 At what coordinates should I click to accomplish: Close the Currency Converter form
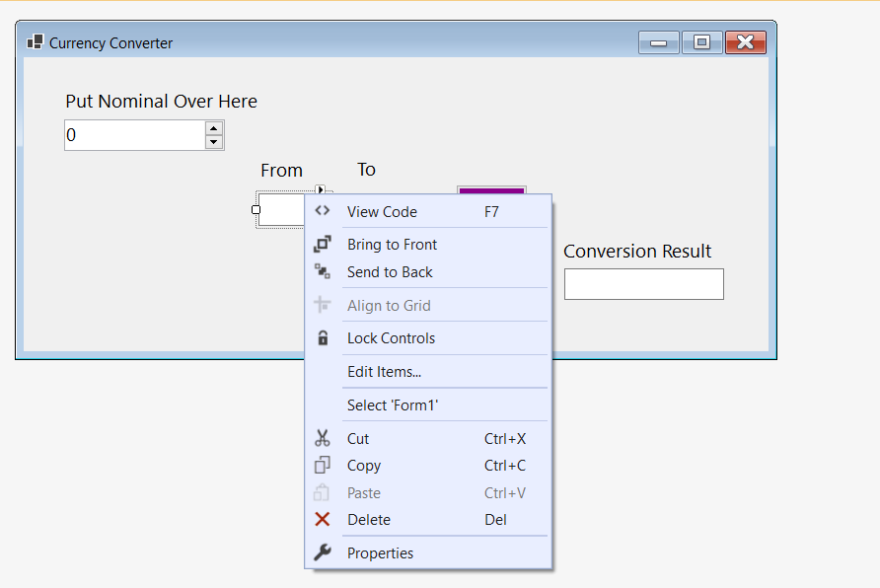tap(745, 42)
